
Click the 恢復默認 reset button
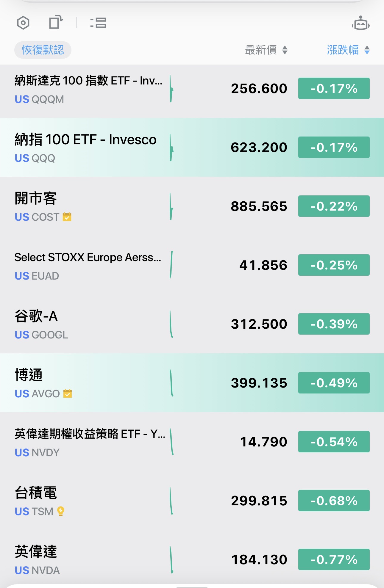pos(43,50)
